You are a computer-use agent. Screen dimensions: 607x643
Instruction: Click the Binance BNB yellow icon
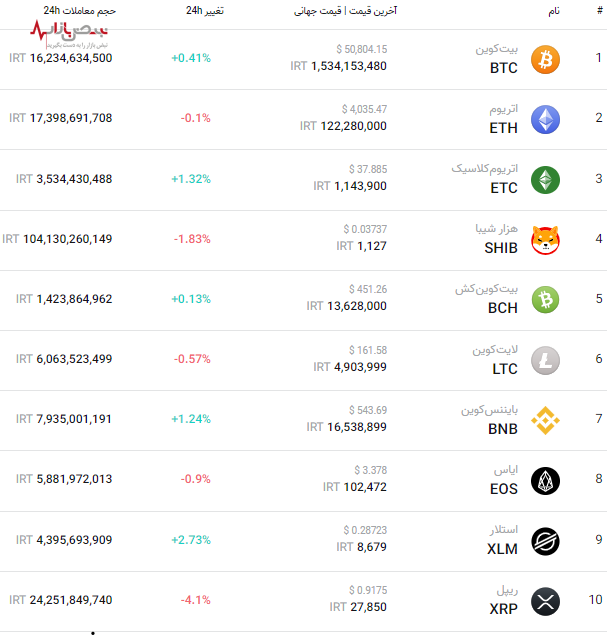point(545,420)
